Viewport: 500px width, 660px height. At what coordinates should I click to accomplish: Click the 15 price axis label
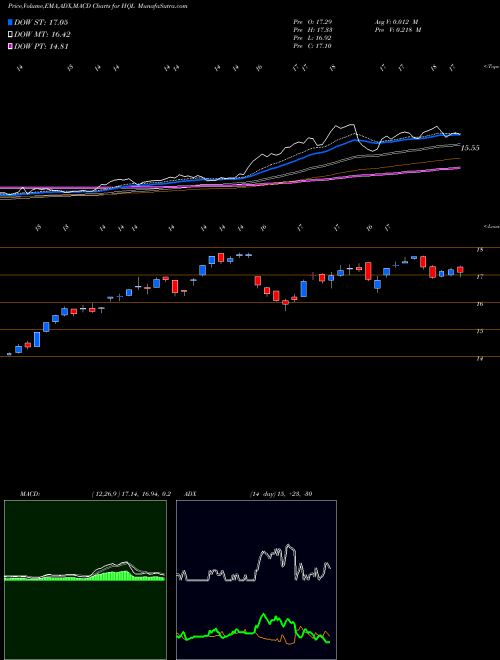(x=479, y=331)
